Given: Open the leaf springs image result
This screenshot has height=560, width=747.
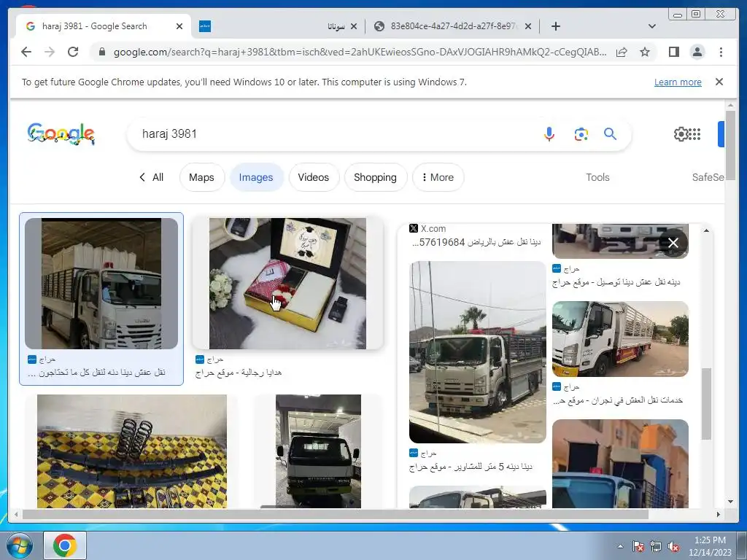Looking at the screenshot, I should (132, 451).
